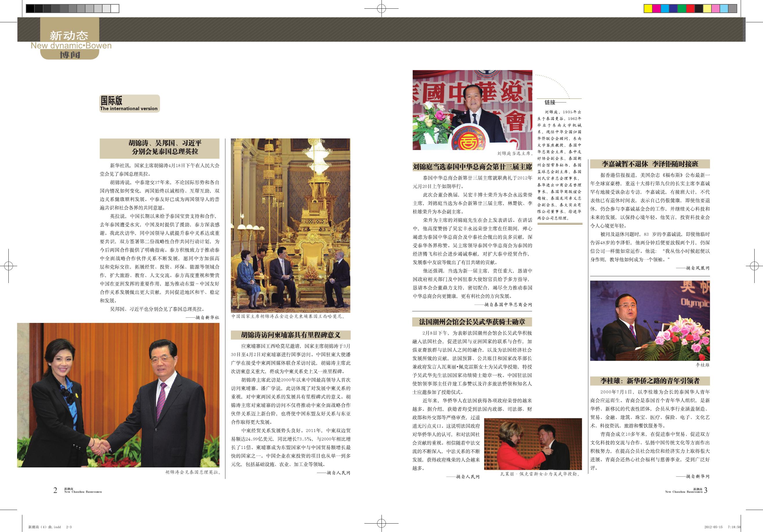This screenshot has height=532, width=763.
Task: Select the 胡锦涛访问柬埔寨具有里程碑意义 headline
Action: (291, 335)
